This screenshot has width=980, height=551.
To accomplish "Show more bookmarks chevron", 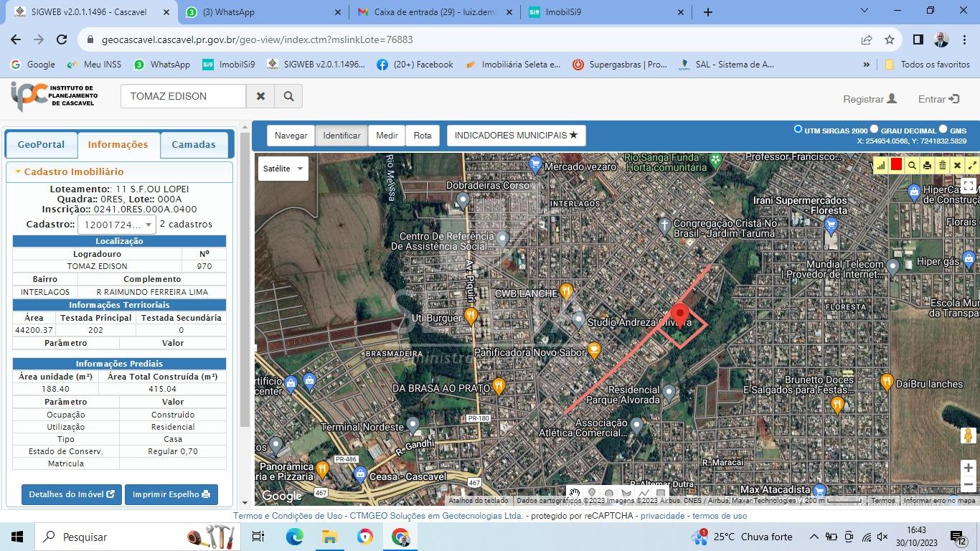I will (x=866, y=65).
